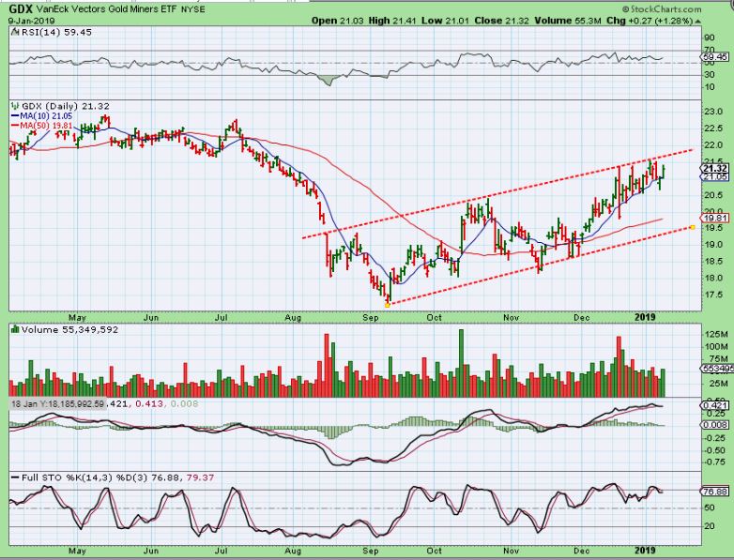Screen dimensions: 734x560
Task: Click the MA(50) 19.81 legend text
Action: [46, 126]
